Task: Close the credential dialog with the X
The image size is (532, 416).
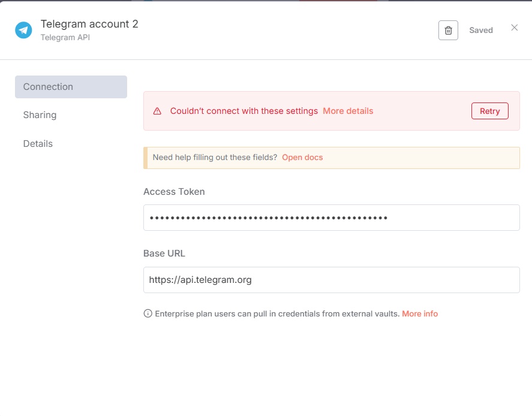Action: [x=514, y=27]
